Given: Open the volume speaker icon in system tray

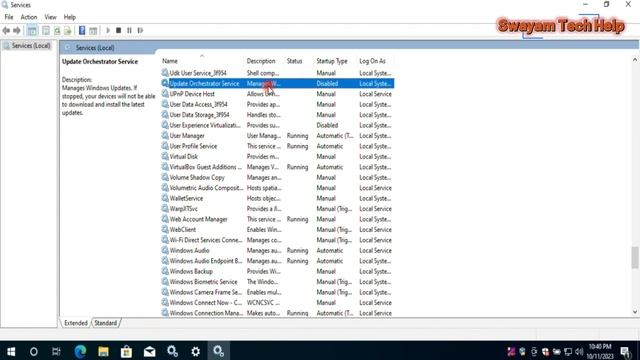Looking at the screenshot, I should point(579,351).
